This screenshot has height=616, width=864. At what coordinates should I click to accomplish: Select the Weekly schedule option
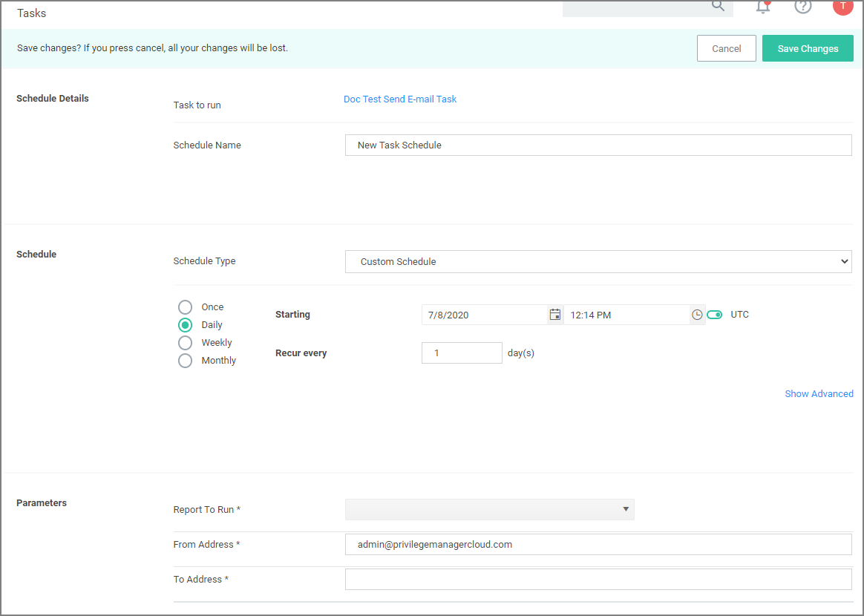(186, 343)
